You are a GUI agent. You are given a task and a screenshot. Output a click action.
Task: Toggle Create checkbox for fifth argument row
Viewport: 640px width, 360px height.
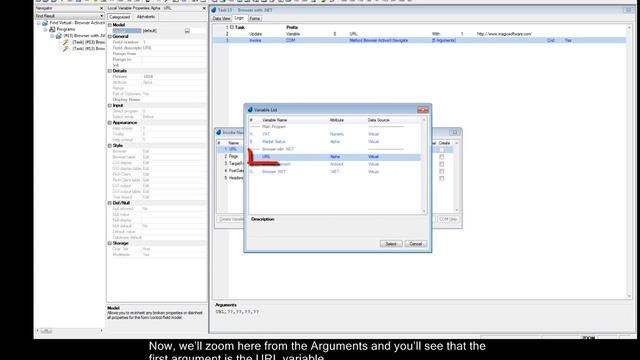[x=442, y=178]
